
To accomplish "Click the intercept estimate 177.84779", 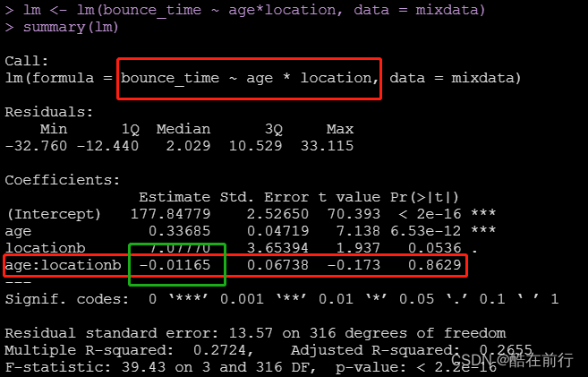I will tap(171, 214).
